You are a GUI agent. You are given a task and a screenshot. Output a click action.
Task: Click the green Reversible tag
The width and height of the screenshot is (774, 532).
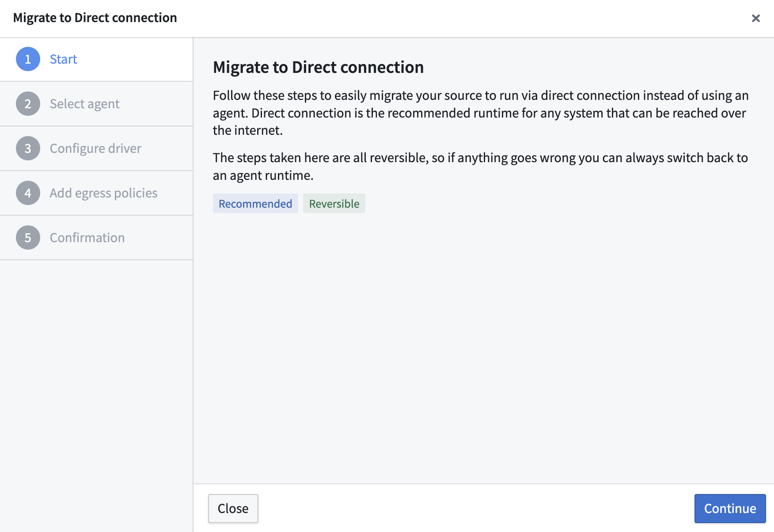click(x=334, y=204)
